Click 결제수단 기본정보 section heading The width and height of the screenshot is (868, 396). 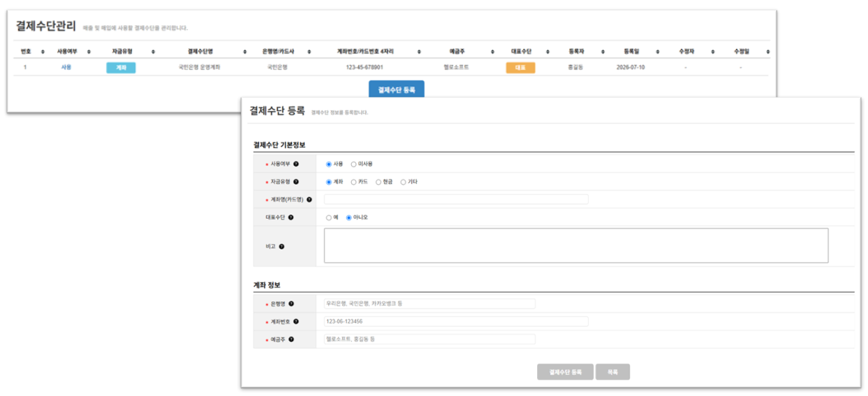279,145
